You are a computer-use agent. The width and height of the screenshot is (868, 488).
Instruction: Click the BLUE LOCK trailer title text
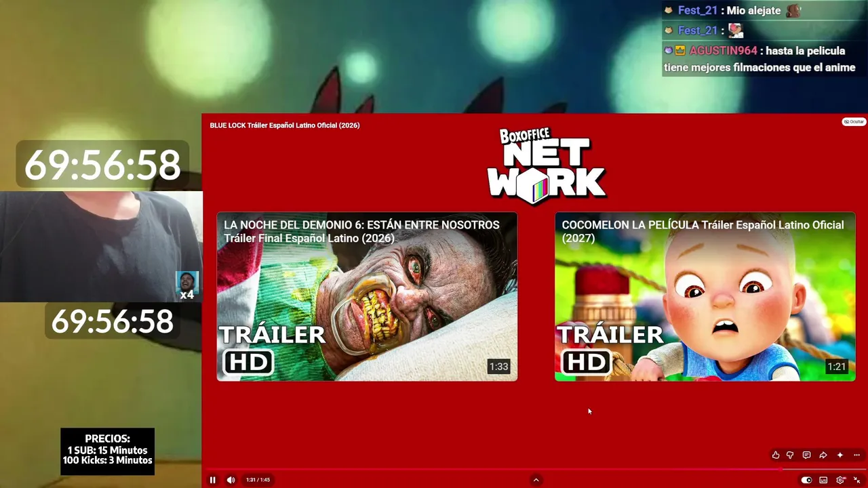(x=285, y=125)
